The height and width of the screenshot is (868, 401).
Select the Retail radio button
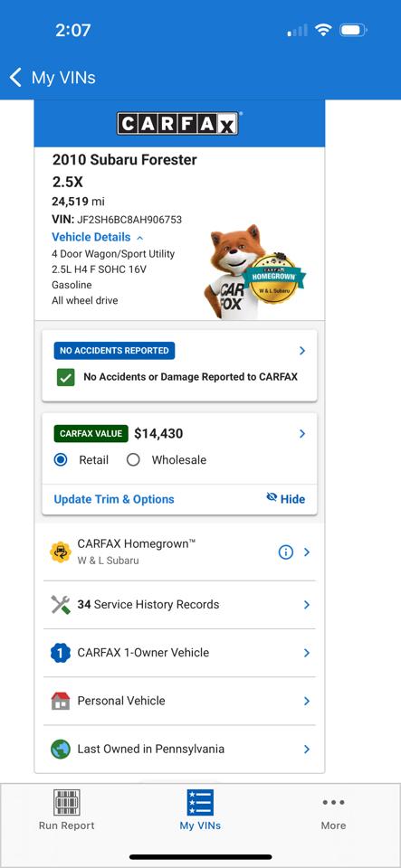pyautogui.click(x=61, y=460)
